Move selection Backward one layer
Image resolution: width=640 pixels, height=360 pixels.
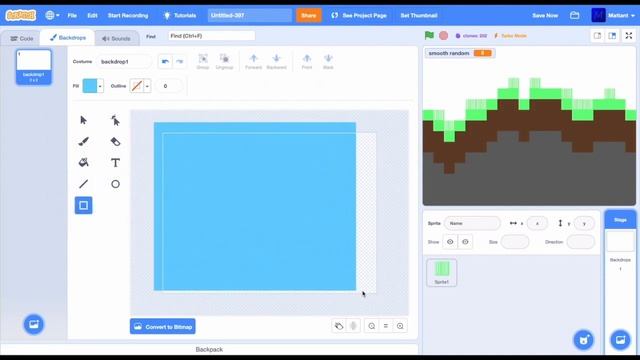276,62
